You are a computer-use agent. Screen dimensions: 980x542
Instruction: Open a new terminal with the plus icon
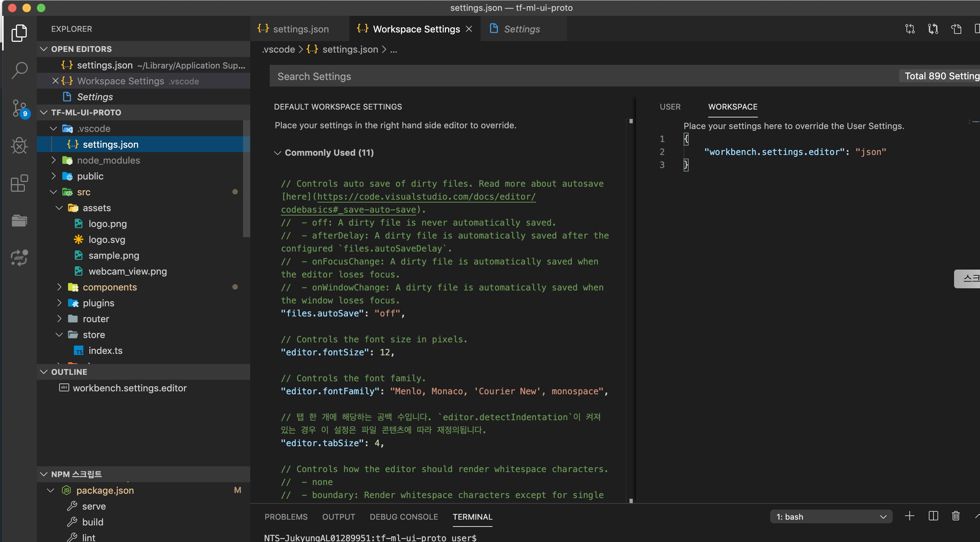910,516
